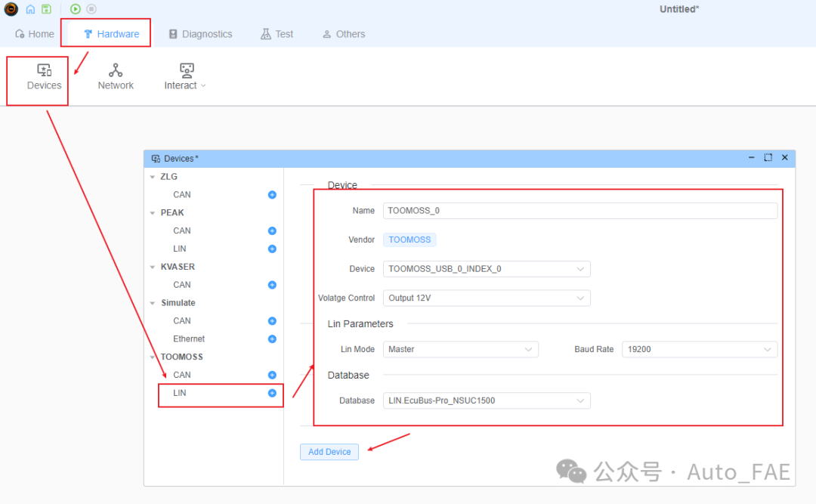Collapse the TOOMOSS tree group

[153, 357]
